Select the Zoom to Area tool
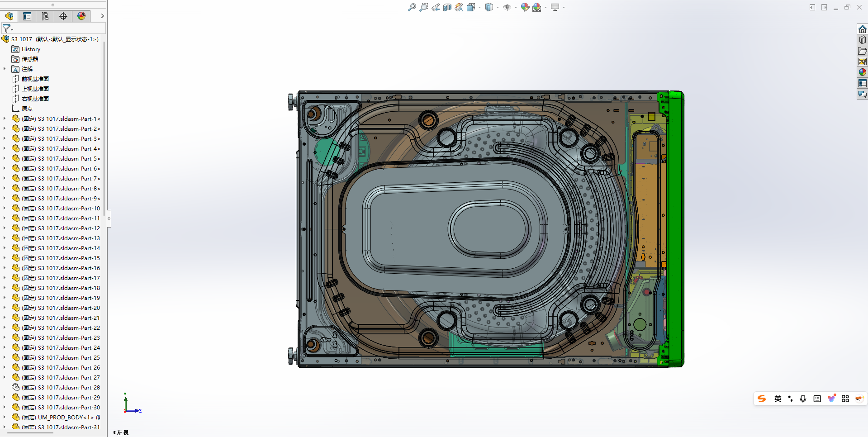The height and width of the screenshot is (437, 868). pos(423,7)
